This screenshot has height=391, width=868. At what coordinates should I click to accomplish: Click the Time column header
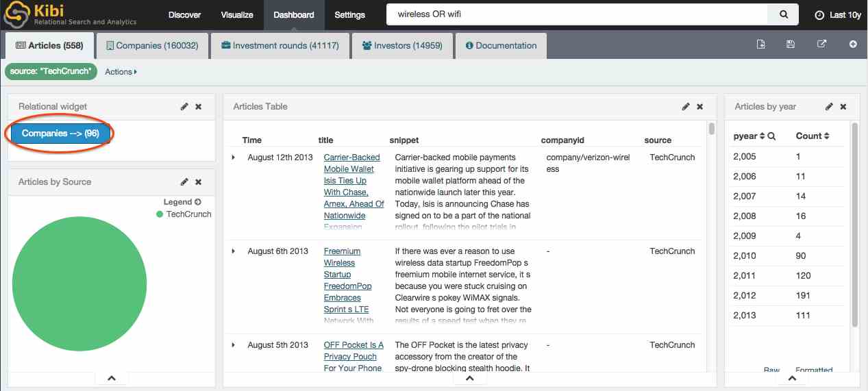coord(252,140)
